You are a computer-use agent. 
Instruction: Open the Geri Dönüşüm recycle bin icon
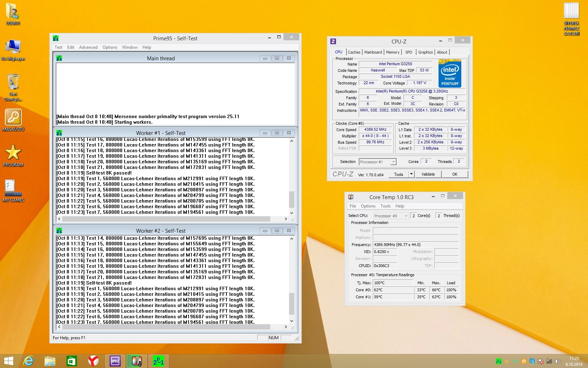point(13,87)
